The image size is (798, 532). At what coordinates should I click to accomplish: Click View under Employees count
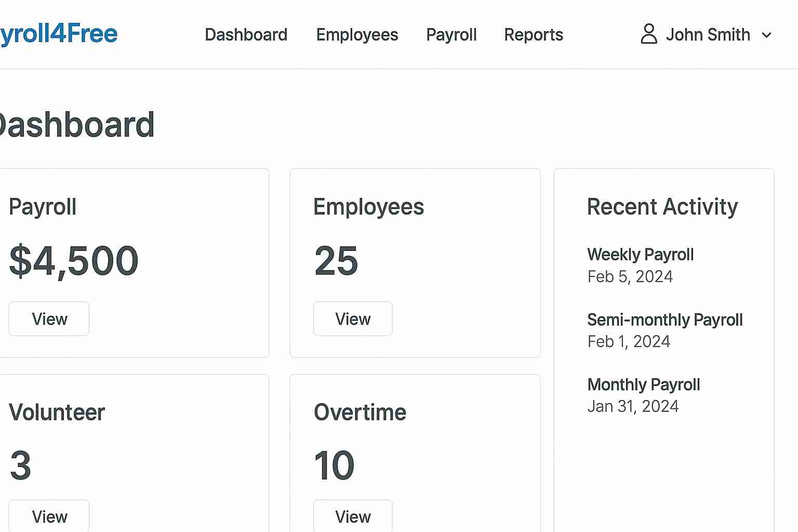tap(353, 318)
